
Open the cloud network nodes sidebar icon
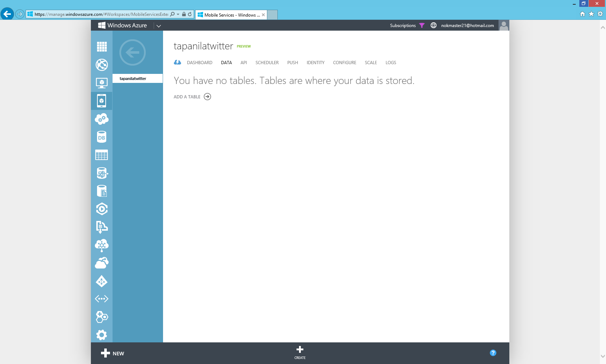(x=102, y=245)
